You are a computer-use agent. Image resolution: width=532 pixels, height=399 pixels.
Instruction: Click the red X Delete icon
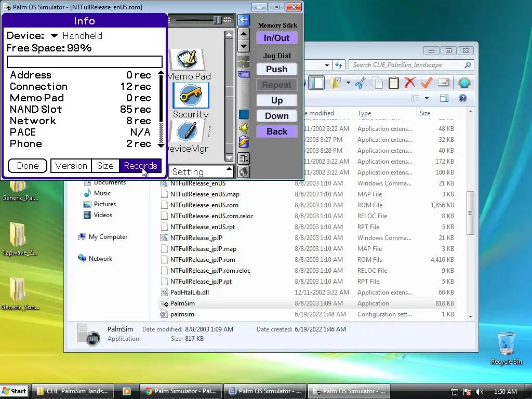click(410, 83)
